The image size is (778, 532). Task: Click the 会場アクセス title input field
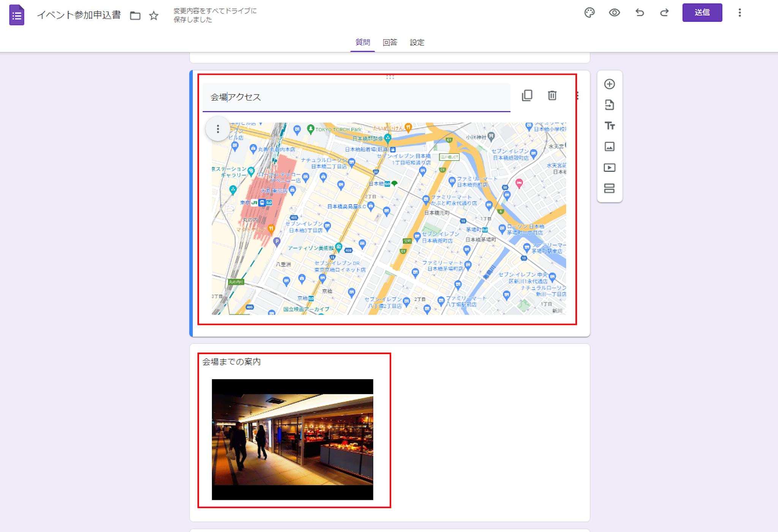pos(356,97)
